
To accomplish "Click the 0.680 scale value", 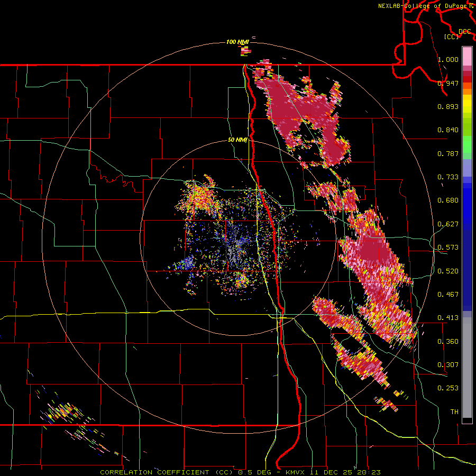I will coord(448,200).
